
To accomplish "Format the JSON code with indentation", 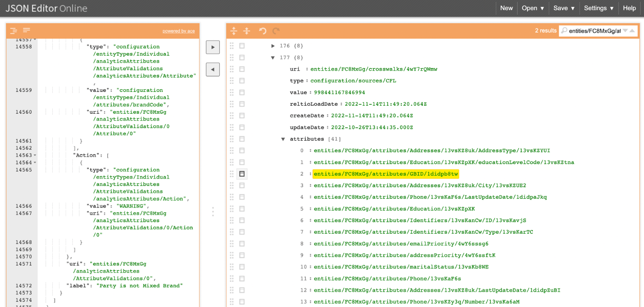I will pos(14,31).
